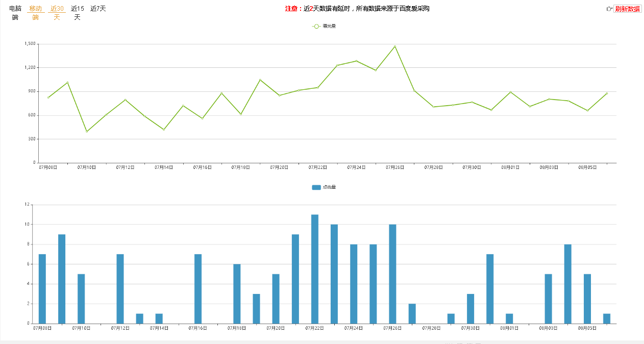The height and width of the screenshot is (344, 644).
Task: Click the pointing hand icon beside 刷新数据
Action: 609,9
